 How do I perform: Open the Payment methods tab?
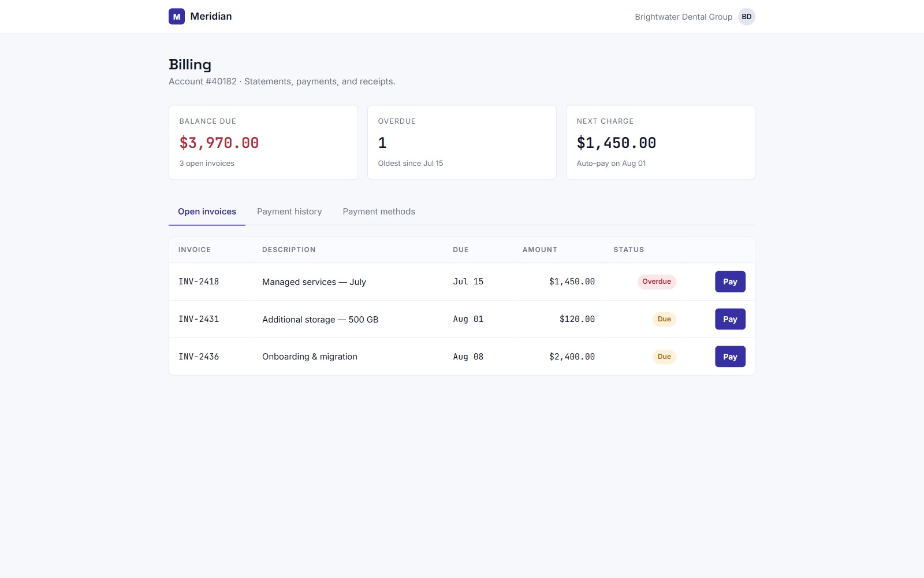379,212
